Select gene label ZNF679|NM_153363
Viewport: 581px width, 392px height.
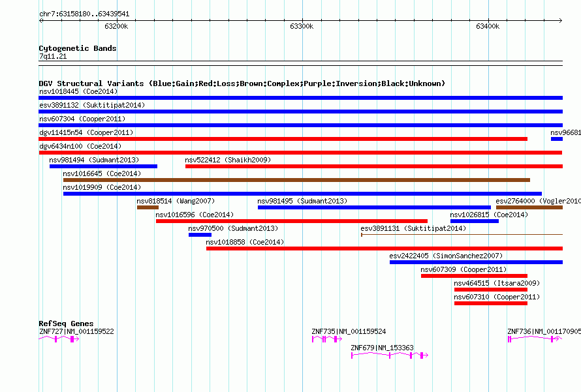pyautogui.click(x=382, y=348)
